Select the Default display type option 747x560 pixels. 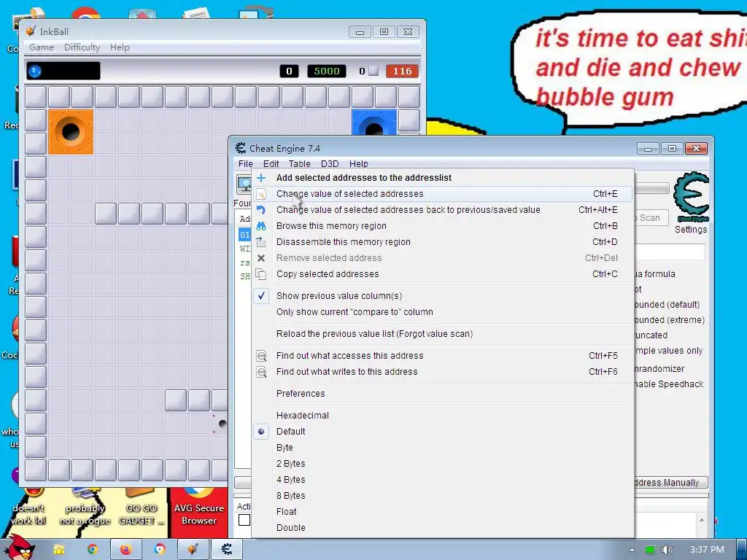[290, 432]
